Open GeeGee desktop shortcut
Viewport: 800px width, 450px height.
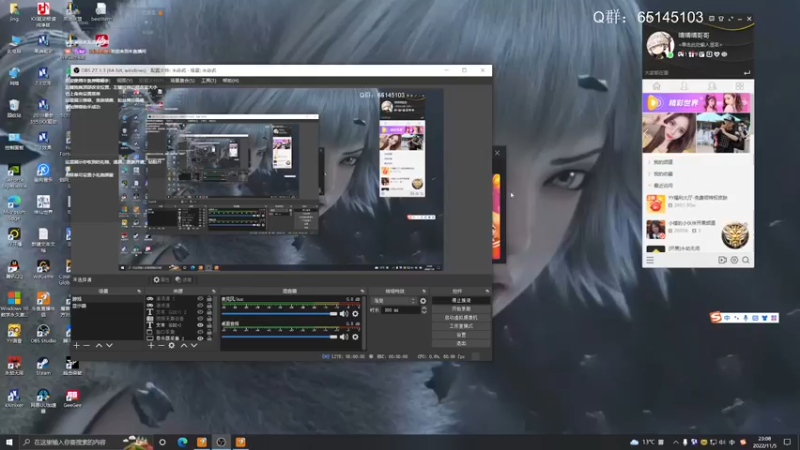72,398
